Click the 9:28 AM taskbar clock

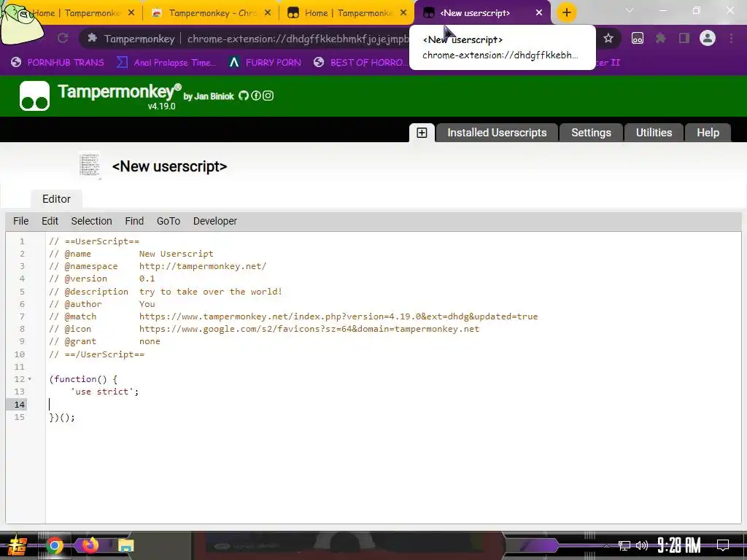tap(679, 545)
